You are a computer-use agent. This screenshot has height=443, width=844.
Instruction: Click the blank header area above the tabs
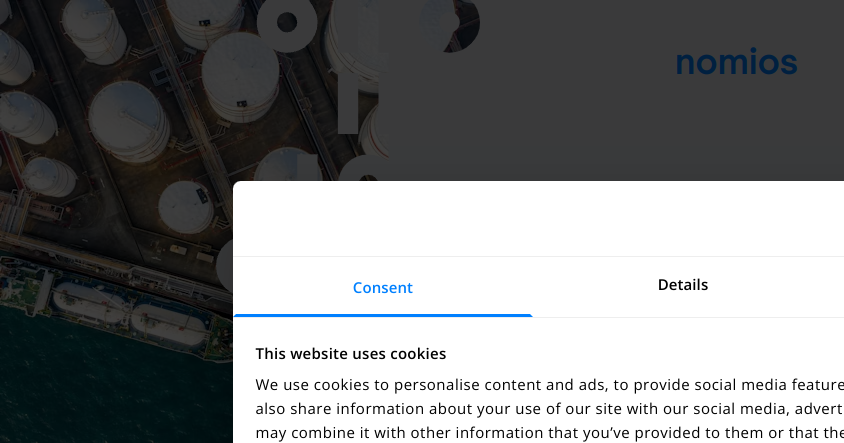tap(538, 219)
